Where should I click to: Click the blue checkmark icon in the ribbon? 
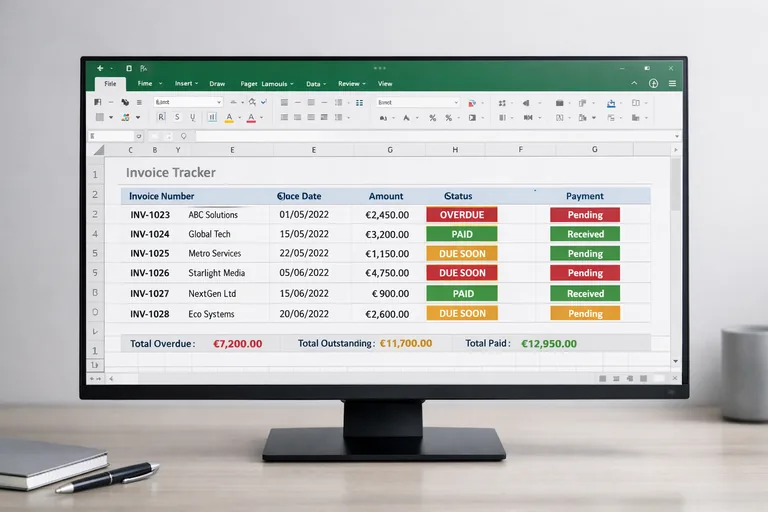click(264, 102)
